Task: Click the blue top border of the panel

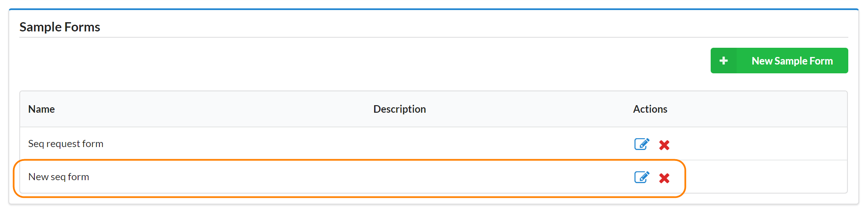Action: pyautogui.click(x=420, y=9)
